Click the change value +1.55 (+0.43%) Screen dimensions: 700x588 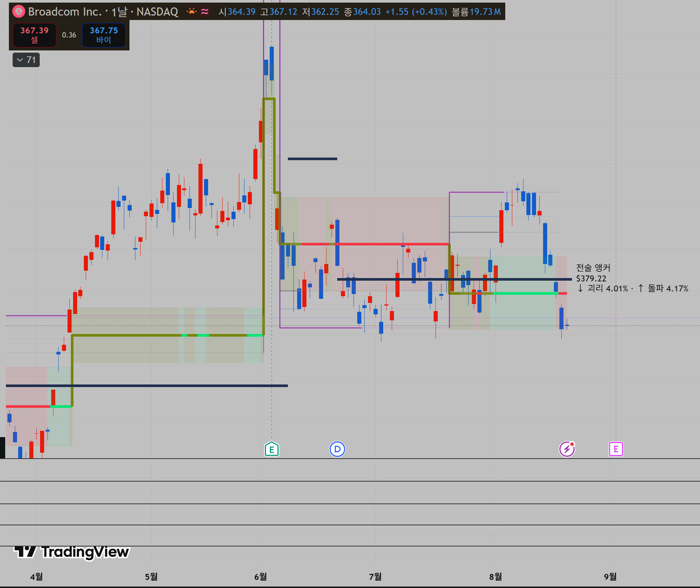click(x=416, y=12)
